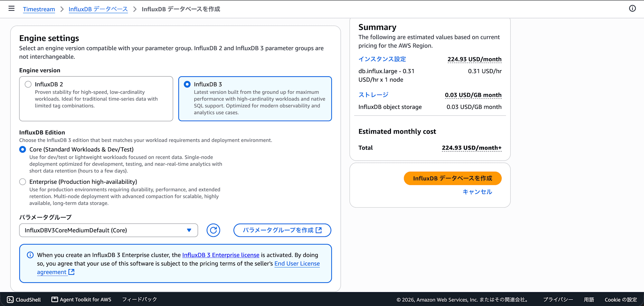
Task: Select the InfluxDB 3 engine version
Action: (x=187, y=84)
